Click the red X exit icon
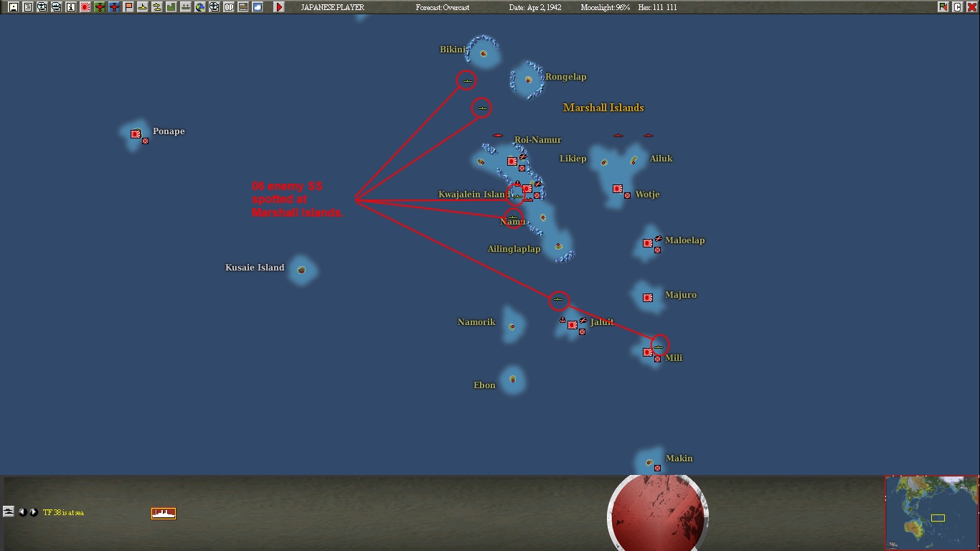980x551 pixels. (971, 7)
